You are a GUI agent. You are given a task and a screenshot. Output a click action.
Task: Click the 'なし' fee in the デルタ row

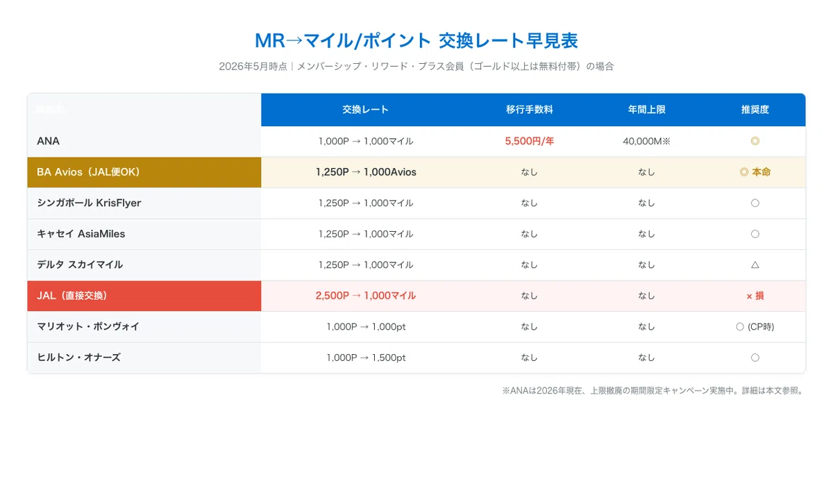(x=530, y=264)
